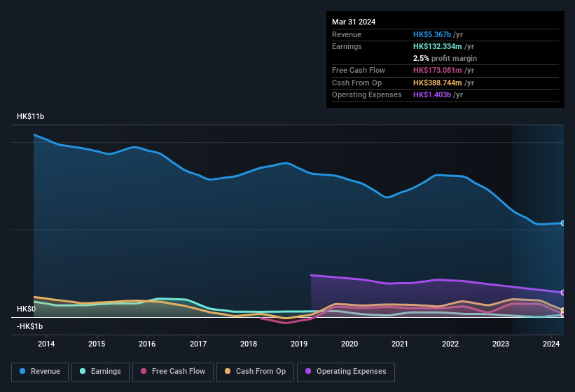575x392 pixels.
Task: Click the Mar 31 2024 tooltip date heading
Action: tap(354, 22)
